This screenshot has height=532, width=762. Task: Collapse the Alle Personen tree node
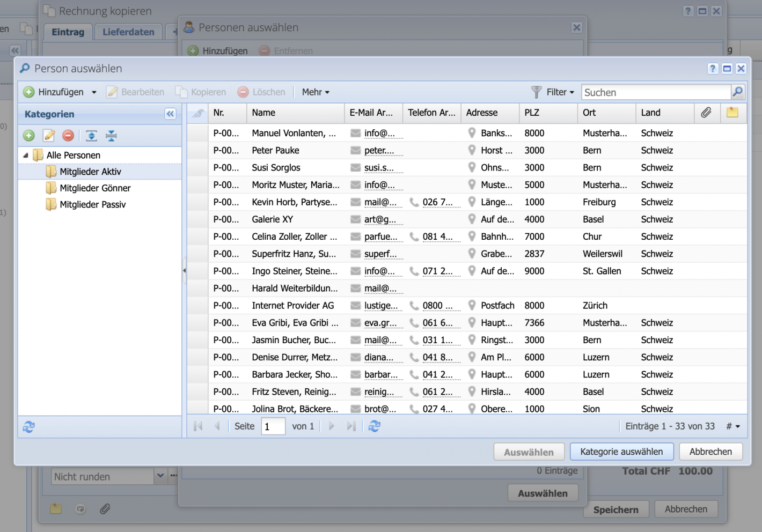[x=26, y=155]
